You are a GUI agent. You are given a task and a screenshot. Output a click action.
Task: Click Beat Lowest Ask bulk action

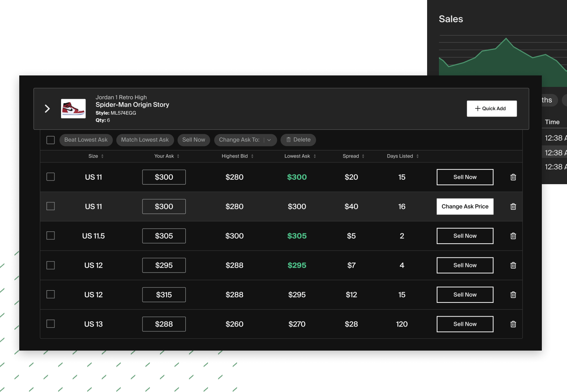coord(86,140)
